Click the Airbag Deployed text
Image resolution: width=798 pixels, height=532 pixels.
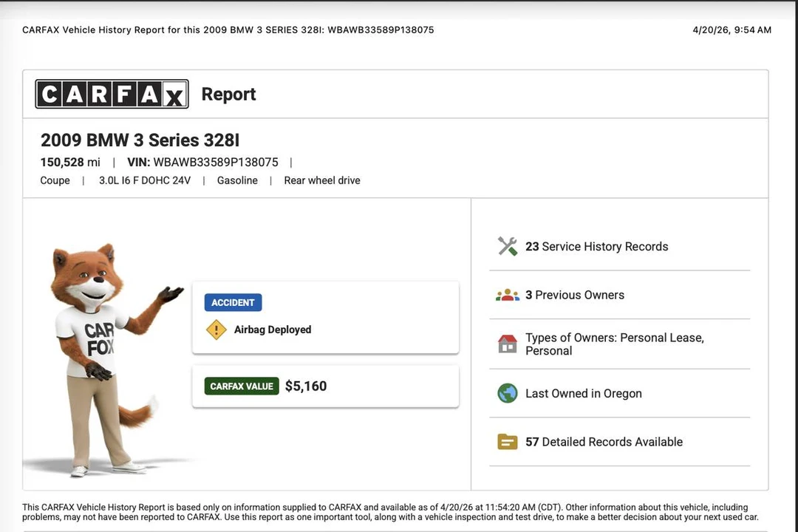coord(273,330)
